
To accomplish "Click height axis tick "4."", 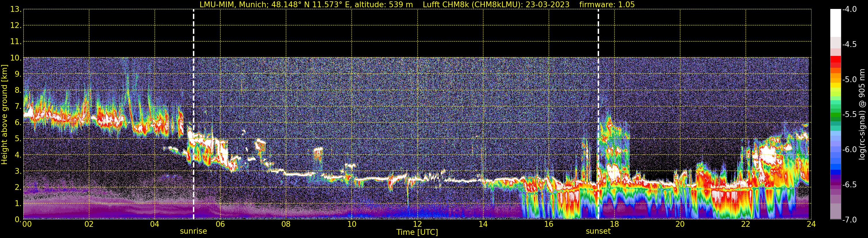I will point(18,155).
